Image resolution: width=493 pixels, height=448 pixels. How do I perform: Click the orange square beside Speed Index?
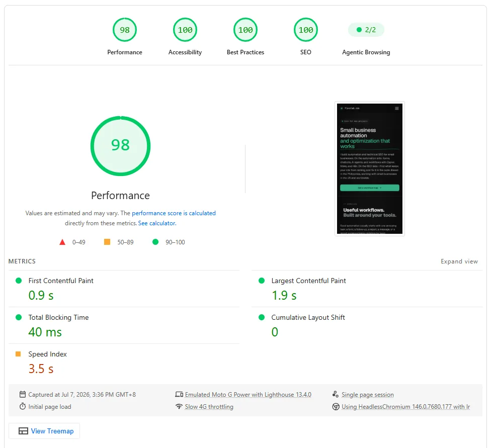(x=18, y=354)
